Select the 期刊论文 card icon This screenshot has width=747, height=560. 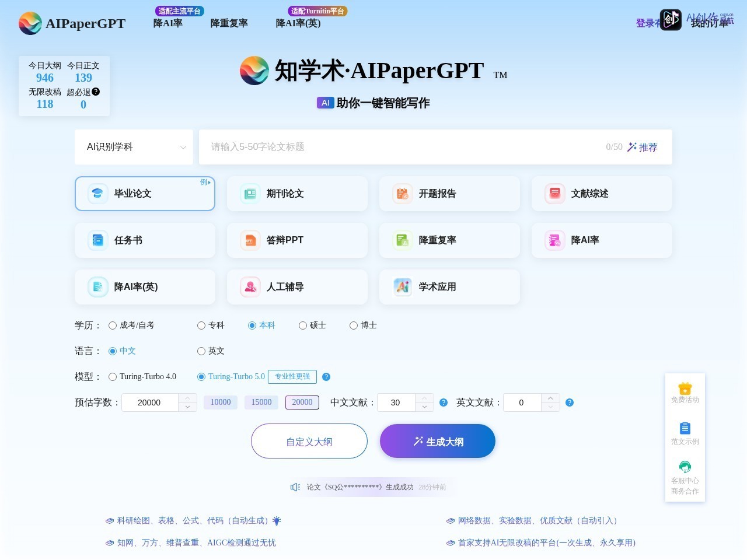250,193
